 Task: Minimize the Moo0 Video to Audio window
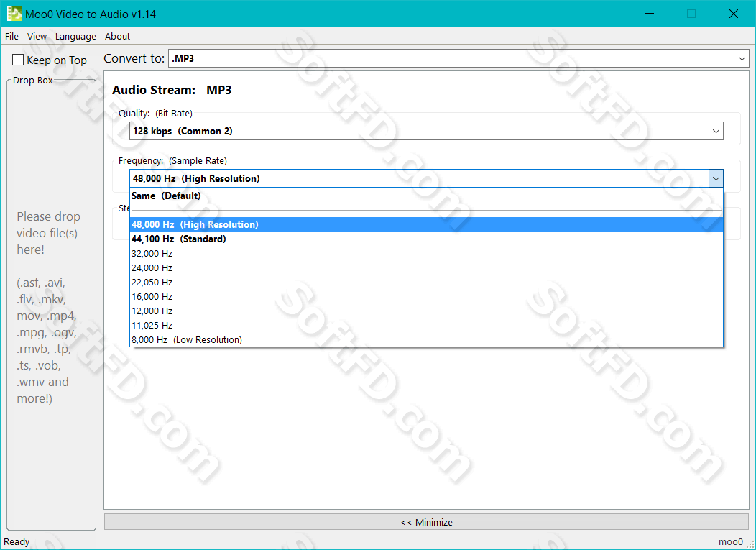coord(650,14)
